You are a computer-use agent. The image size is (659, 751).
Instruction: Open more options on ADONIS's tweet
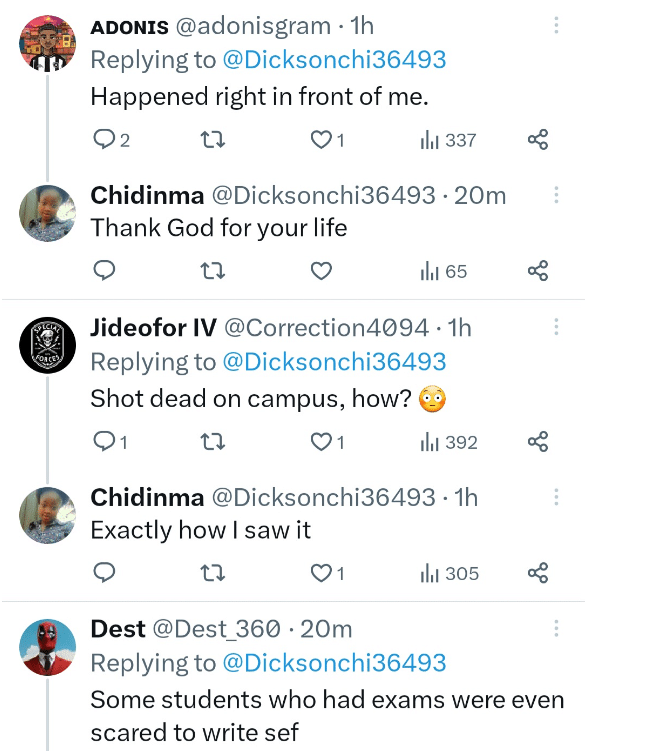557,26
